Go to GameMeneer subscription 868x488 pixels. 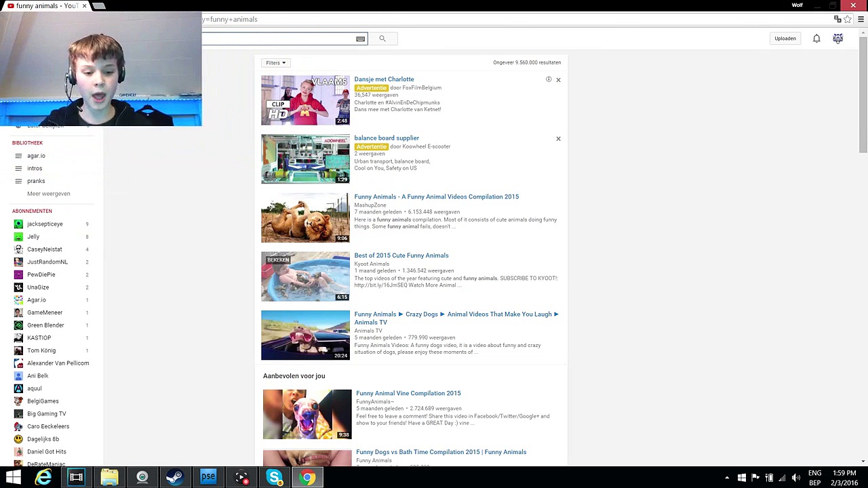[x=45, y=312]
